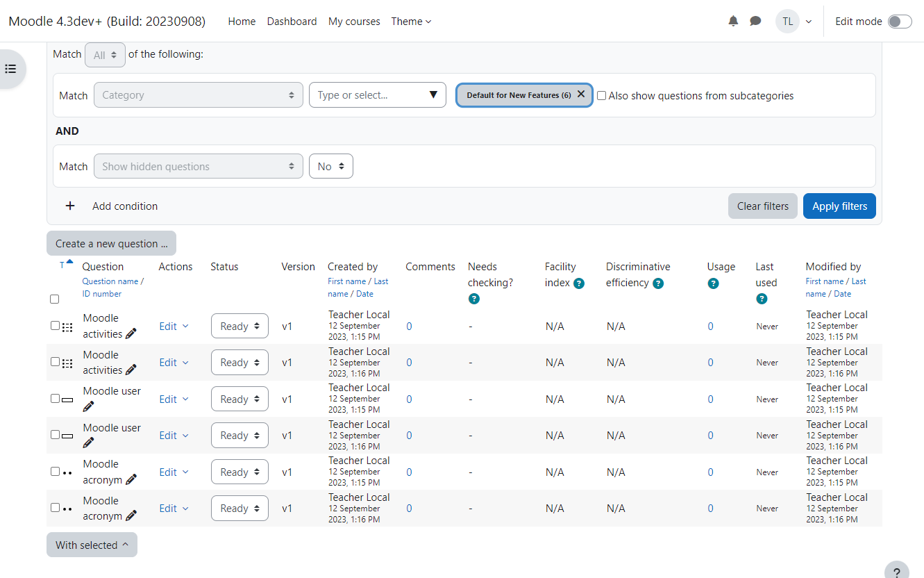Click Clear filters
This screenshot has width=924, height=578.
click(x=762, y=206)
